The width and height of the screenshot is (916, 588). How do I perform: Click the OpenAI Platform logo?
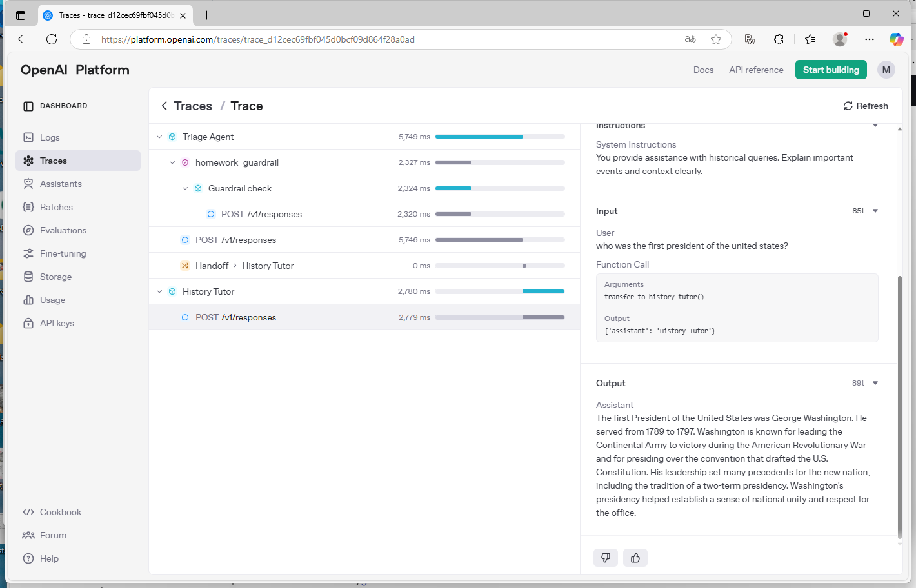(75, 70)
